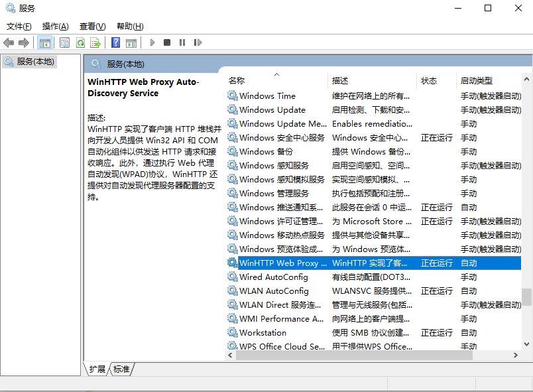Pause service with the pause icon
The image size is (533, 392).
182,42
